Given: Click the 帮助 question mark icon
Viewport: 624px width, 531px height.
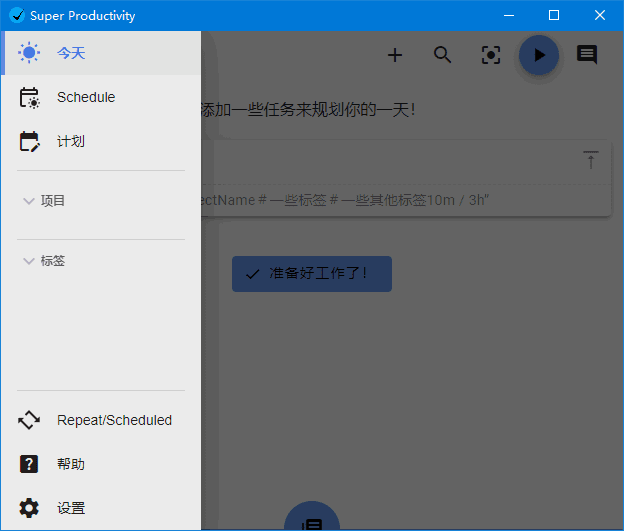Looking at the screenshot, I should (30, 464).
